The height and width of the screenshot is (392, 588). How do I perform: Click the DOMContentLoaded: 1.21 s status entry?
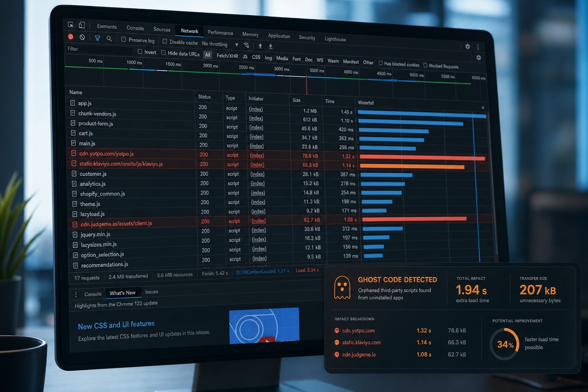(x=263, y=272)
